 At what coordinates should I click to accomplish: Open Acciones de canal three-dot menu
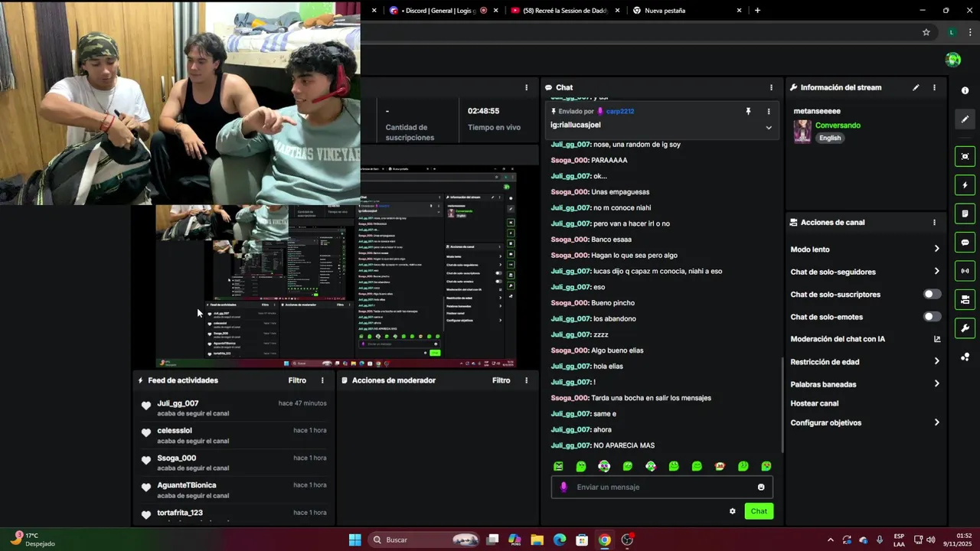934,223
